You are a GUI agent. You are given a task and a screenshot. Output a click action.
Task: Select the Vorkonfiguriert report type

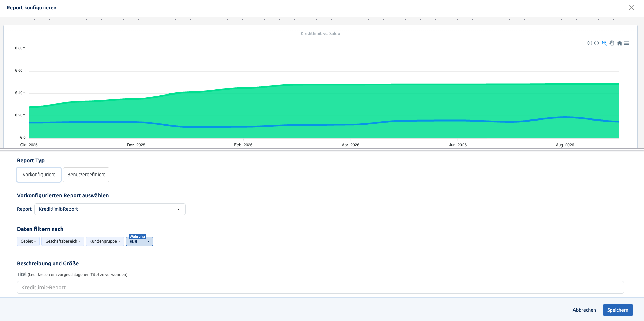coord(39,175)
